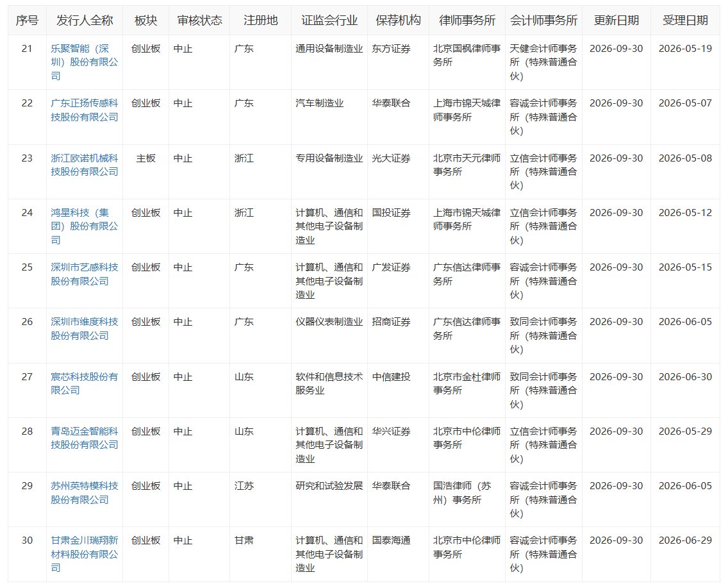Viewport: 728px width, 586px height.
Task: Select the 深圳市艺感科技股份有限公司 link
Action: point(85,274)
